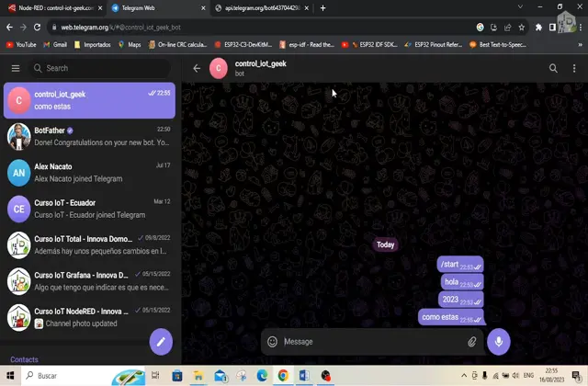Switch to the Node-RED browser tab

coord(53,8)
